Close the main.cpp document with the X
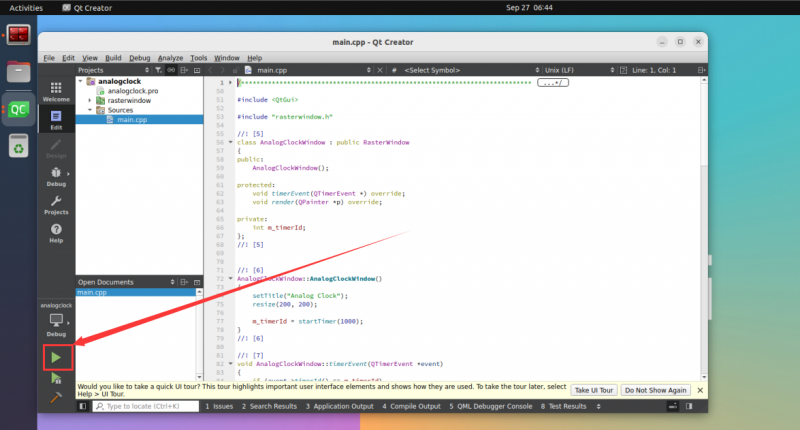The height and width of the screenshot is (430, 800). click(x=380, y=70)
